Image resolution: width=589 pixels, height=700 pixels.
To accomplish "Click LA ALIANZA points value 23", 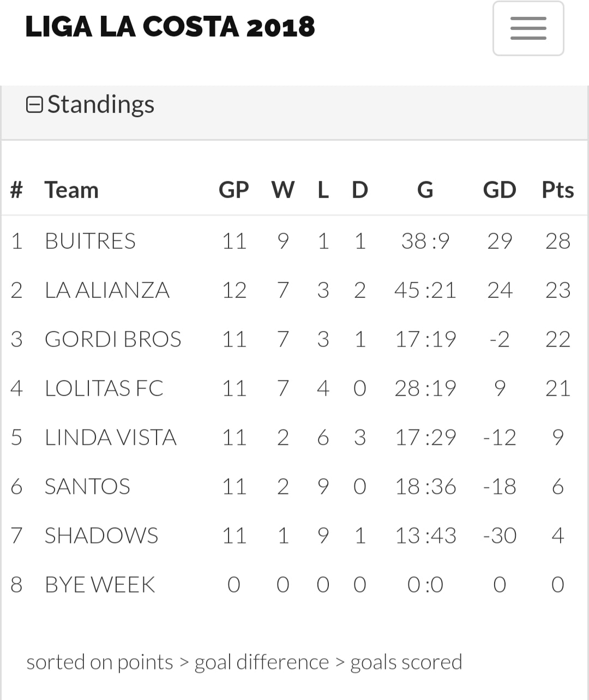I will (557, 290).
